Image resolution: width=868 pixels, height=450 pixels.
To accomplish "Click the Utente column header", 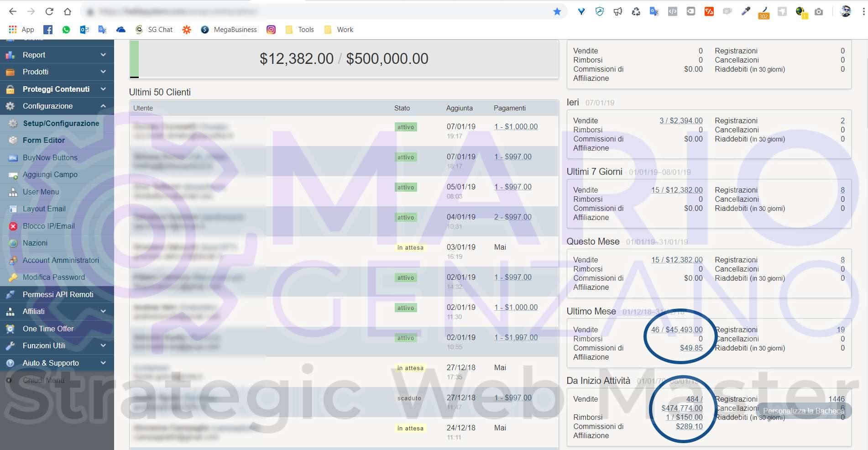I will [143, 108].
